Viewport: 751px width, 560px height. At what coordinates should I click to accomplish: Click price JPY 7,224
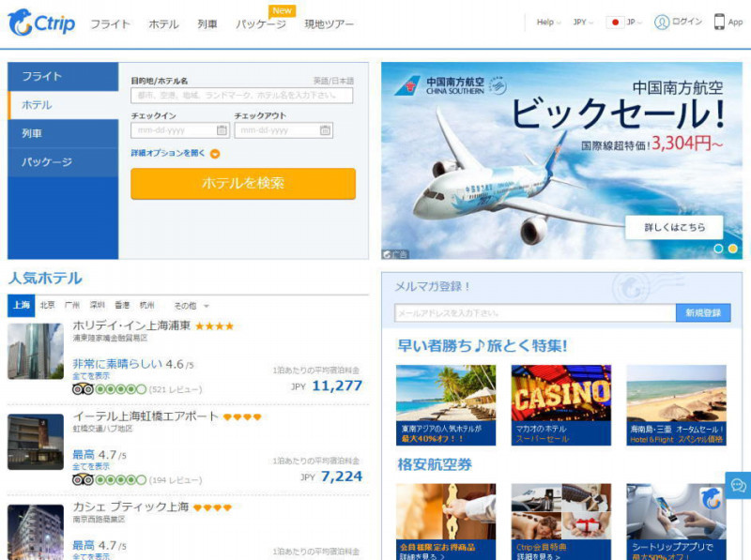331,477
